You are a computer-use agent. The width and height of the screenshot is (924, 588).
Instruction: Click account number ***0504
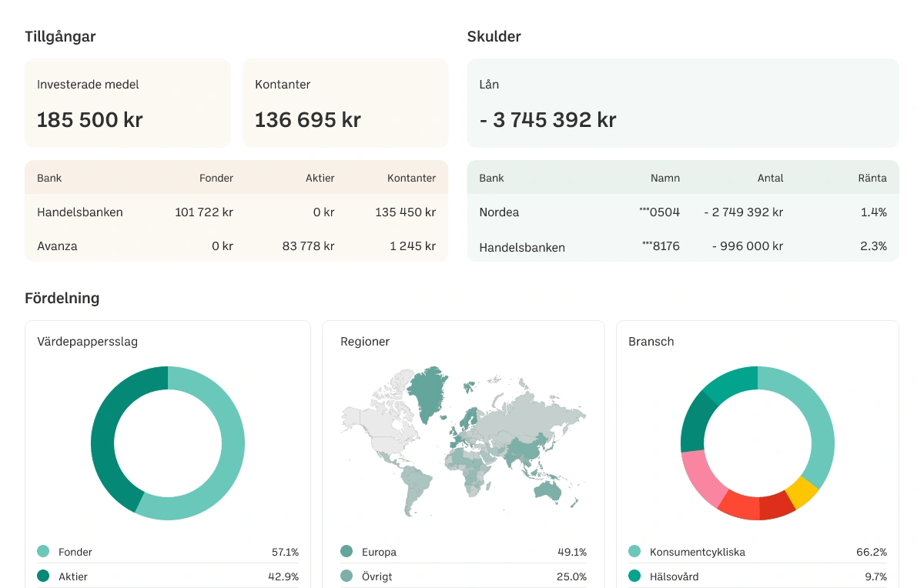(660, 212)
